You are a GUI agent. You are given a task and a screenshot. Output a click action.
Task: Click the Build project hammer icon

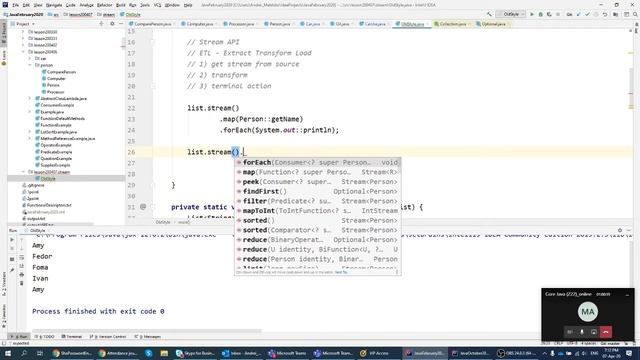coord(489,14)
